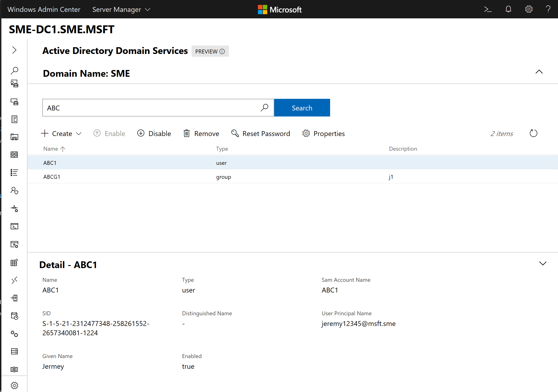Click the Create button
The width and height of the screenshot is (558, 392).
coord(61,134)
